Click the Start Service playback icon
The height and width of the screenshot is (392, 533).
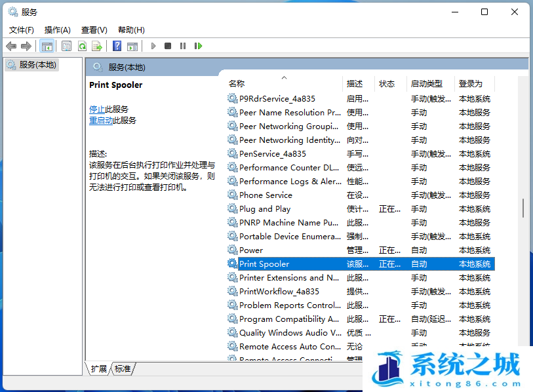[x=153, y=46]
